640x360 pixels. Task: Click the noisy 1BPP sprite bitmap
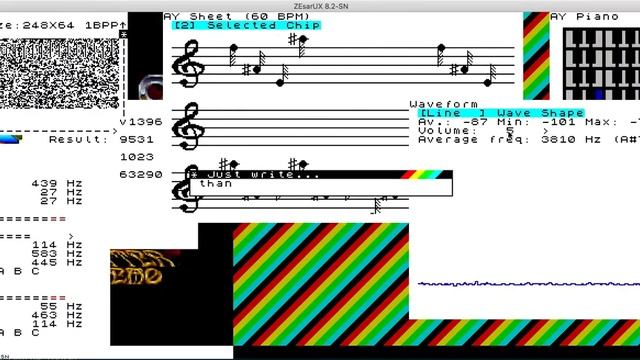[x=60, y=73]
